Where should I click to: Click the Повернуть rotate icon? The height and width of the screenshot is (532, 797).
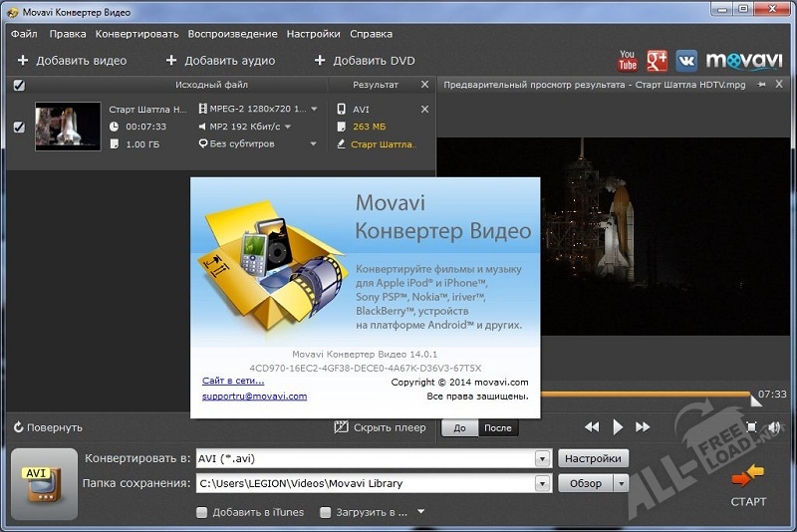coord(18,427)
